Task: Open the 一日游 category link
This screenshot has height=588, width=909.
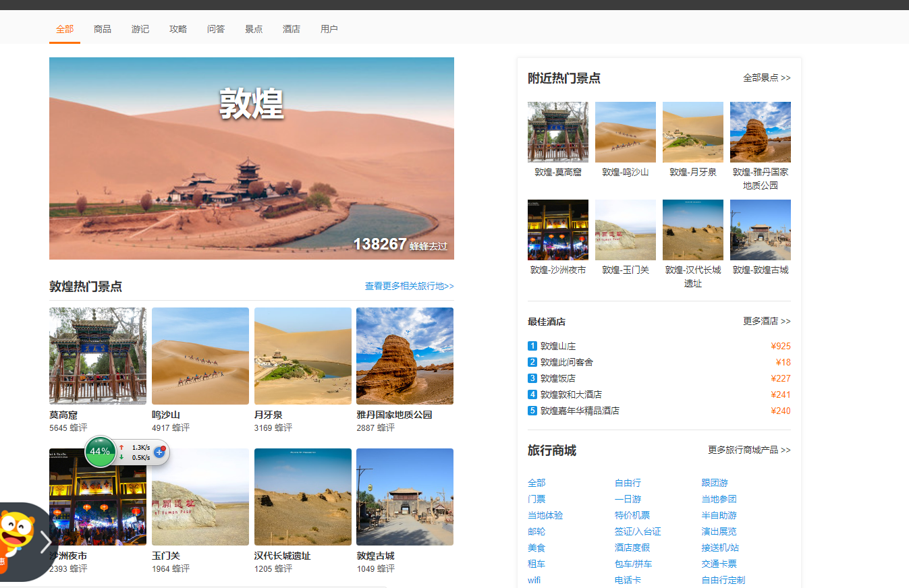Action: 628,499
